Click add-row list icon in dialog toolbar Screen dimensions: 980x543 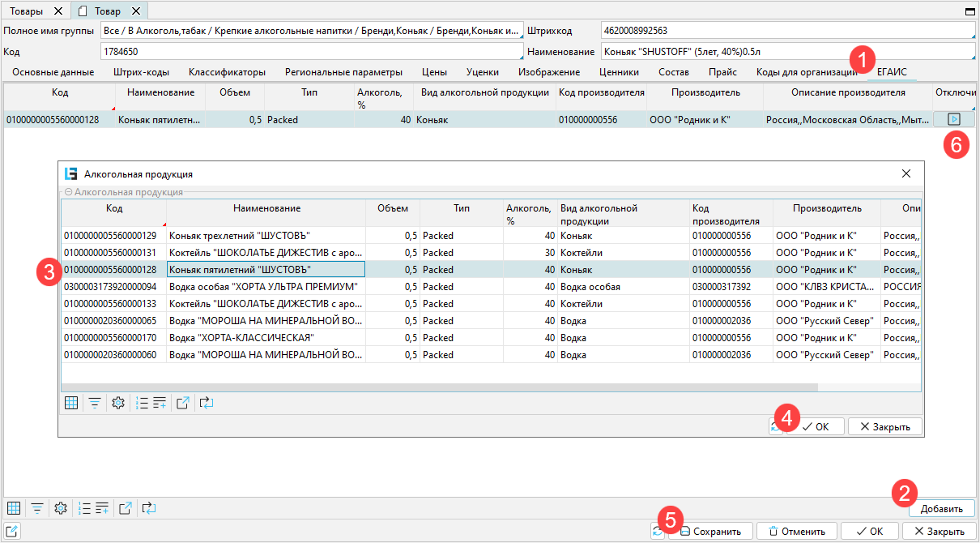(159, 402)
